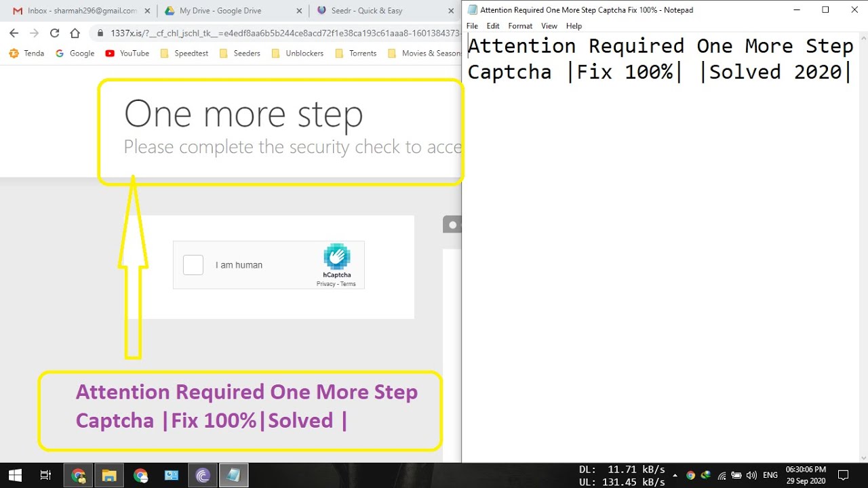Open Notepad's File menu

point(472,26)
